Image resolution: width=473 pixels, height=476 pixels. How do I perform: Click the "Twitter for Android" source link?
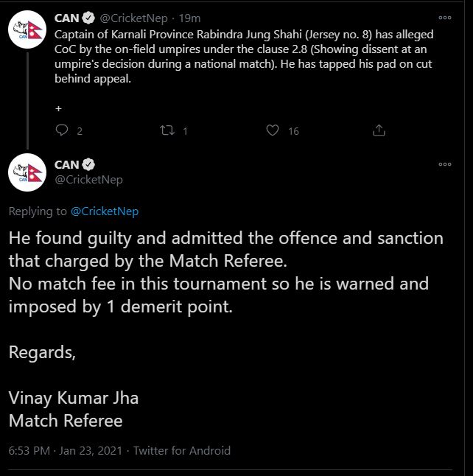pyautogui.click(x=183, y=450)
